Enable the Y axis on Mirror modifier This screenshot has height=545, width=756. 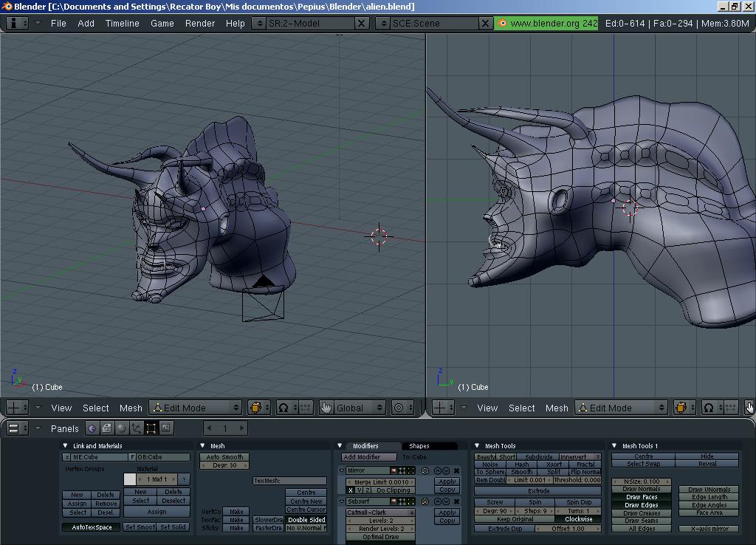pyautogui.click(x=360, y=490)
